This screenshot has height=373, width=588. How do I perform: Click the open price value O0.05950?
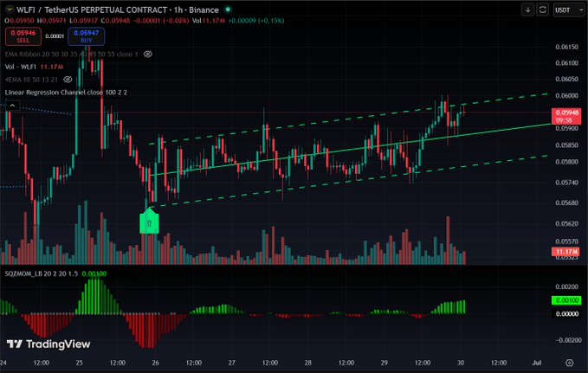pos(19,21)
